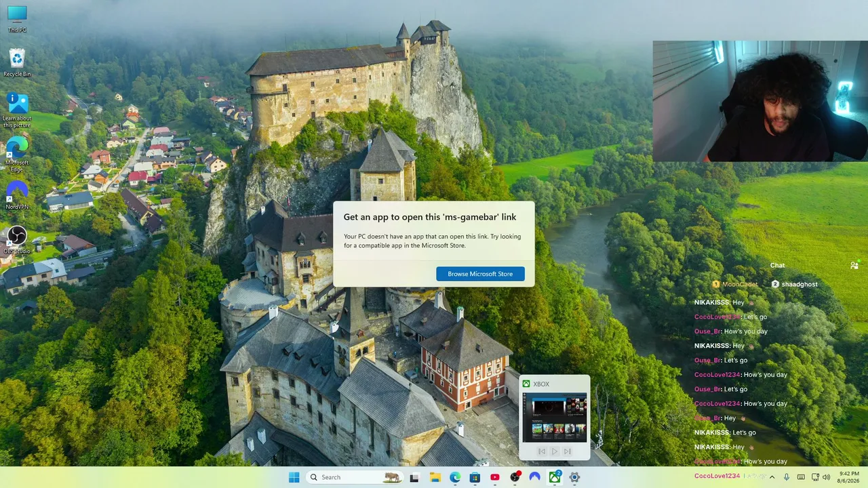Open NordVPN from the taskbar
868x488 pixels.
click(535, 477)
